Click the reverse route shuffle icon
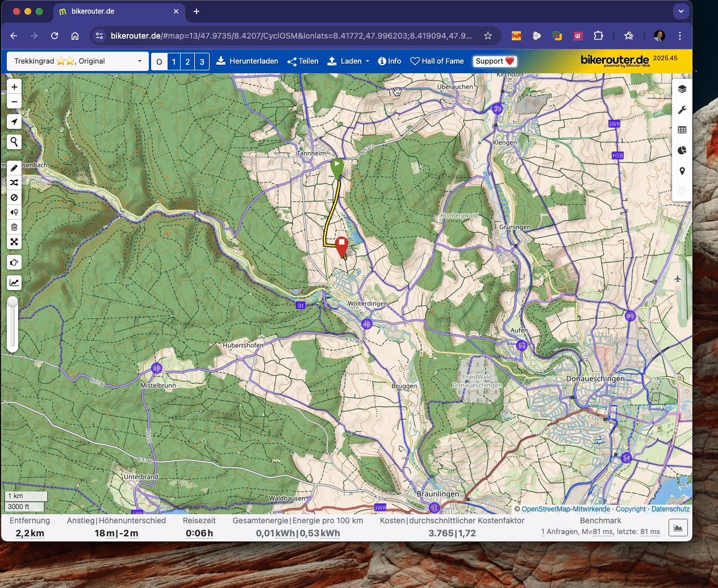This screenshot has height=588, width=718. (x=14, y=183)
